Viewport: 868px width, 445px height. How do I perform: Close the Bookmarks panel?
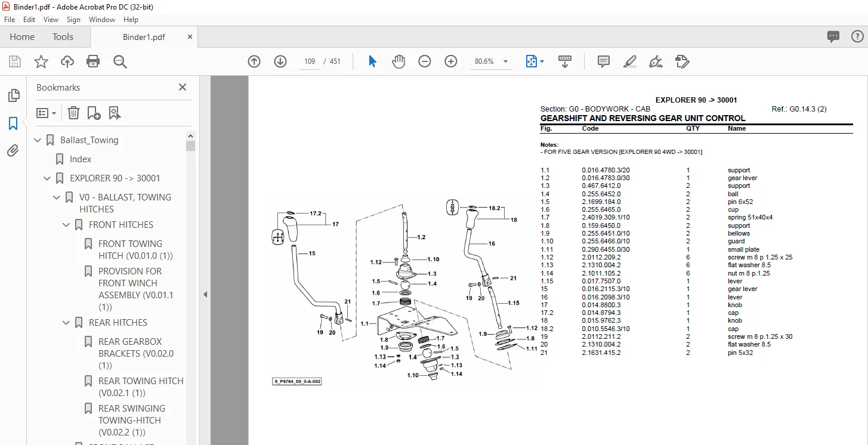point(183,87)
